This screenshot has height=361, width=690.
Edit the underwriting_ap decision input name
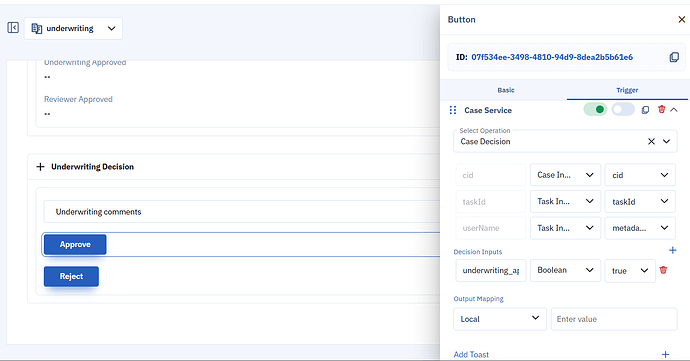coord(490,270)
